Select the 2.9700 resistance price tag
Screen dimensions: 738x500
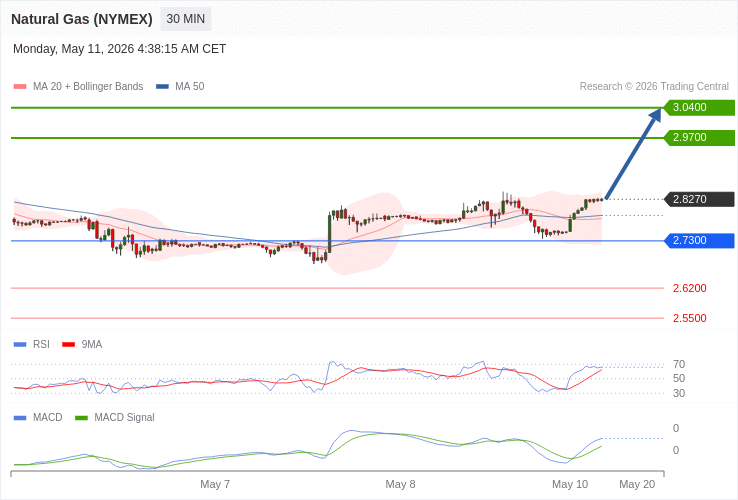pos(699,137)
